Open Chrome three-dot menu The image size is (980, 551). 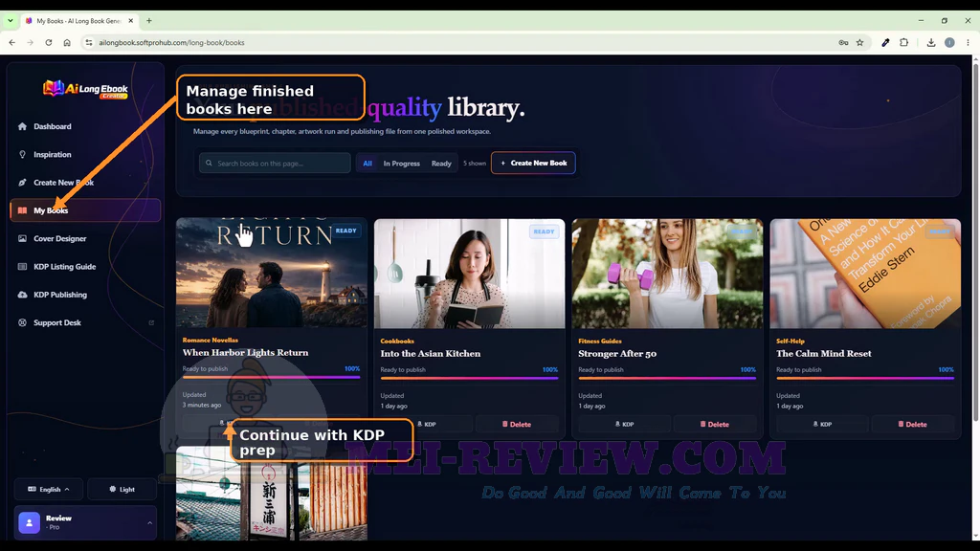tap(968, 42)
